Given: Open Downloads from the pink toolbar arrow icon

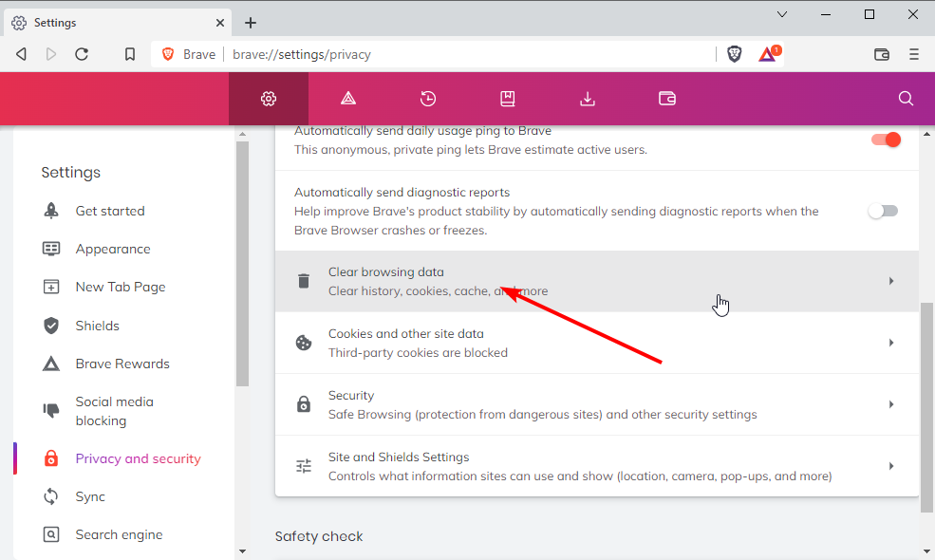Looking at the screenshot, I should pos(588,99).
